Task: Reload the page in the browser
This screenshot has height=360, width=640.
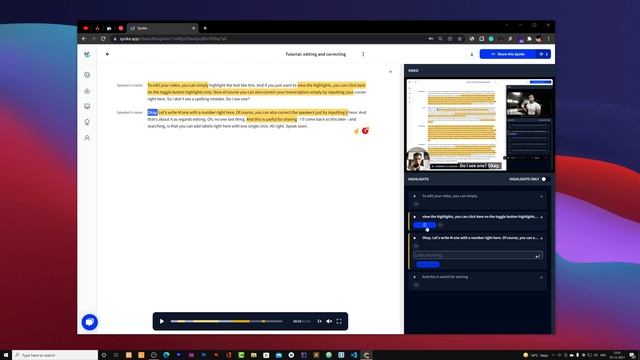Action: [x=103, y=39]
